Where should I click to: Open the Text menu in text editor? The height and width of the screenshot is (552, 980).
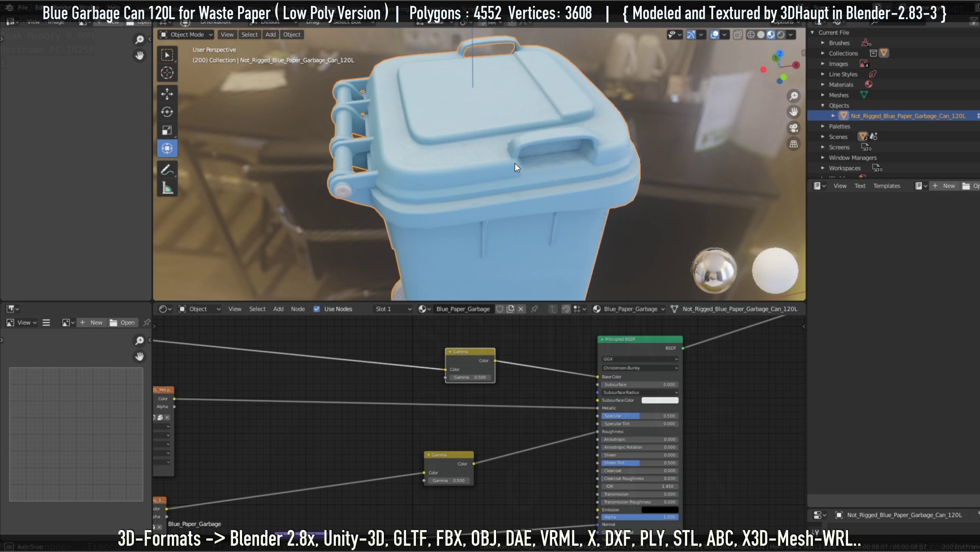coord(860,186)
